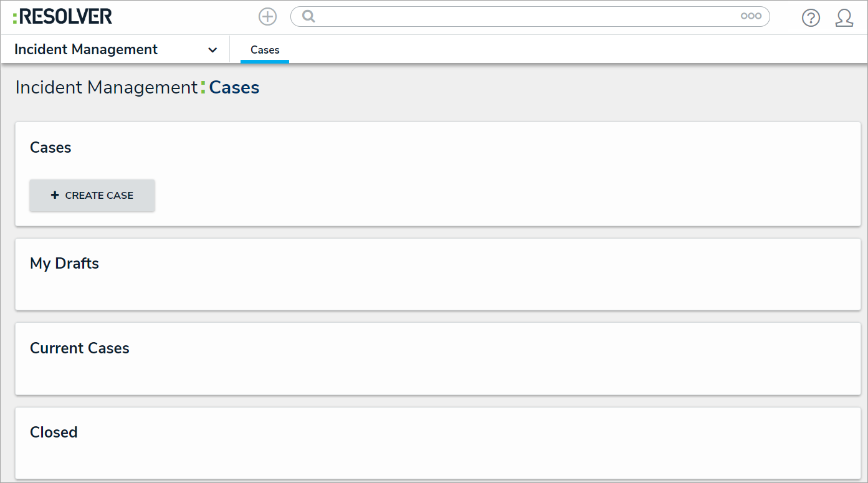
Task: Click the bold Cases page title text
Action: pos(234,88)
